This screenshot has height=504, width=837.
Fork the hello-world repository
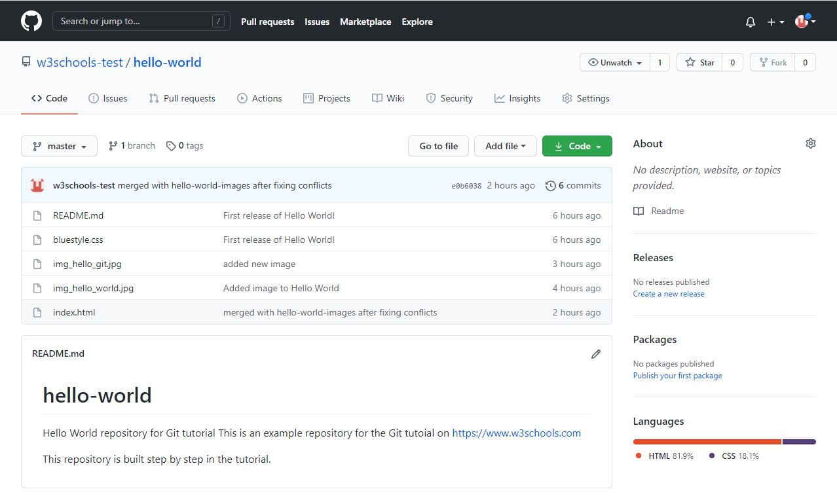pyautogui.click(x=773, y=62)
